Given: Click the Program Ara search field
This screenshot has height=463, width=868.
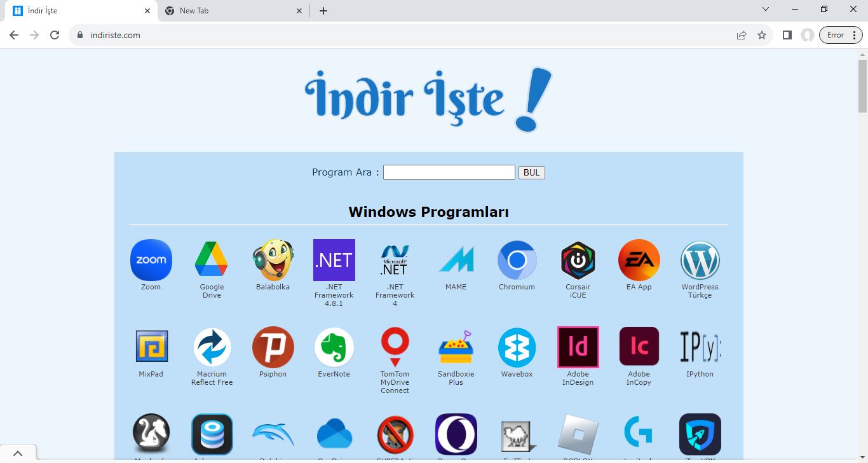Looking at the screenshot, I should [x=449, y=172].
